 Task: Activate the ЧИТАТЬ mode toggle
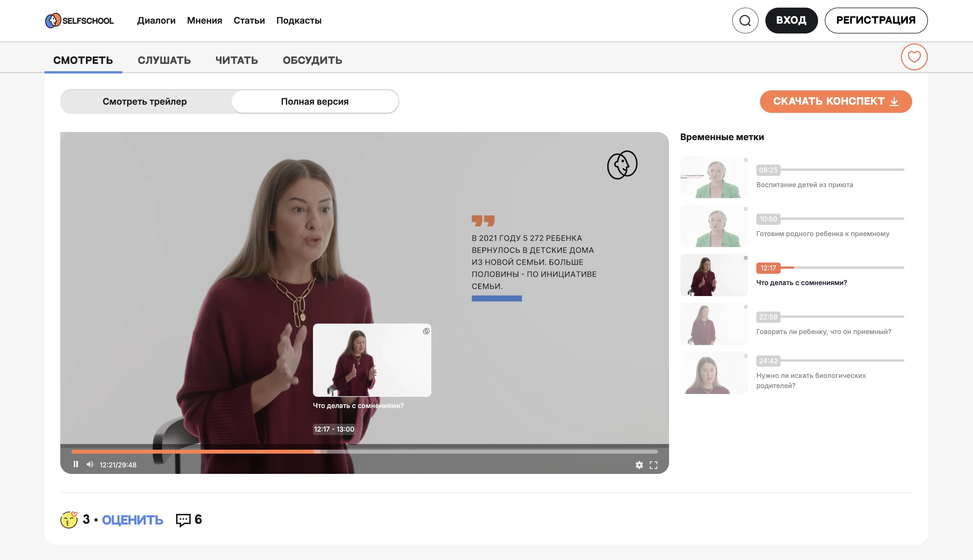pos(237,60)
